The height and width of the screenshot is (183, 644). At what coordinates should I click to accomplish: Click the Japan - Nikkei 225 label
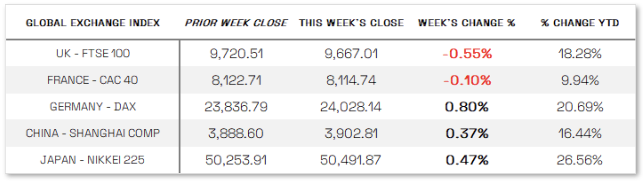pos(93,160)
